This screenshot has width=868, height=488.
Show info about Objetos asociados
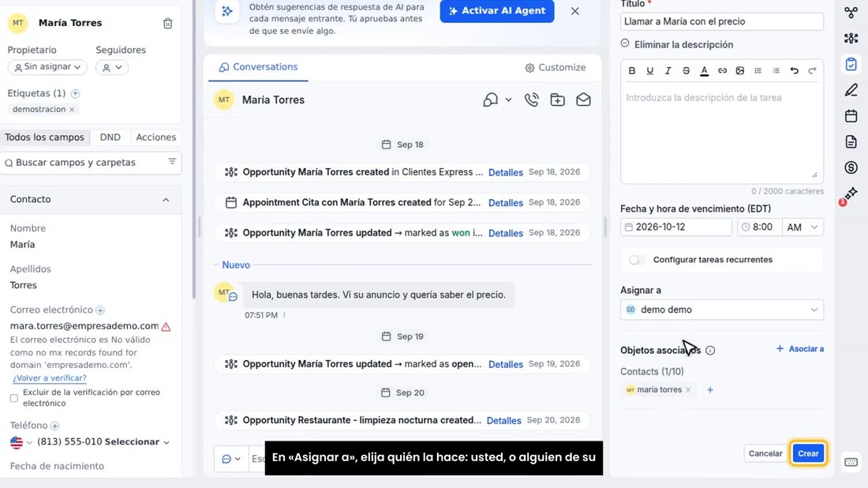pos(710,351)
